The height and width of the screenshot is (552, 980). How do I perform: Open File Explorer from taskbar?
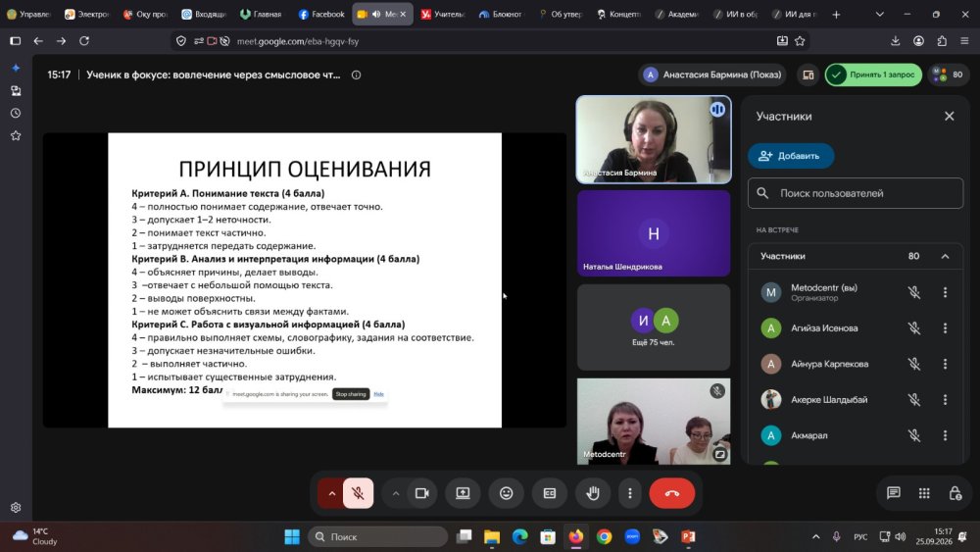pyautogui.click(x=492, y=536)
